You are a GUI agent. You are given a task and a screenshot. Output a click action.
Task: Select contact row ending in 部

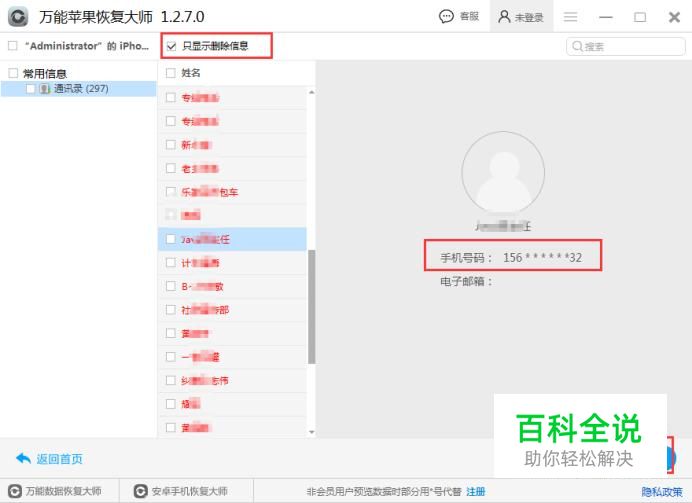pyautogui.click(x=233, y=310)
